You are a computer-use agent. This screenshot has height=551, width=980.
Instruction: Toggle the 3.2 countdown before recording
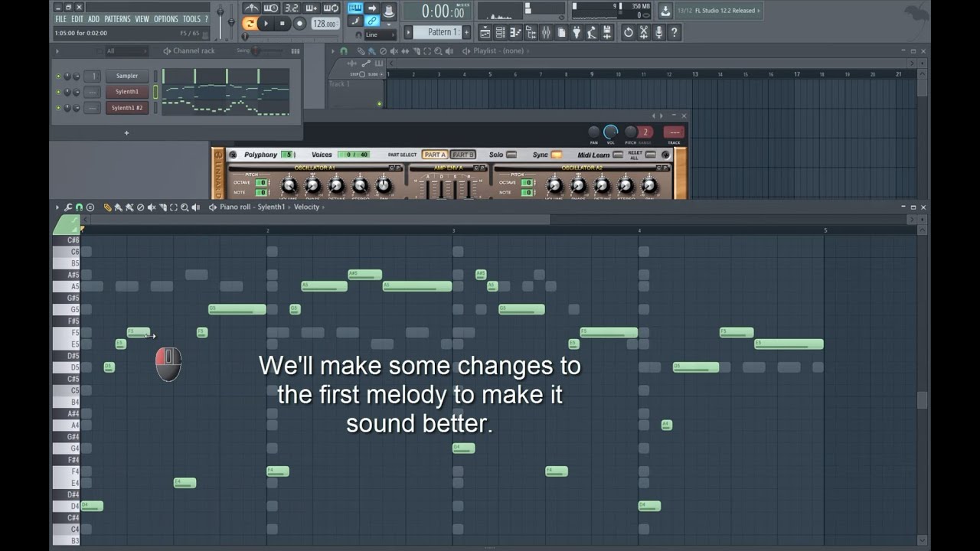coord(291,8)
